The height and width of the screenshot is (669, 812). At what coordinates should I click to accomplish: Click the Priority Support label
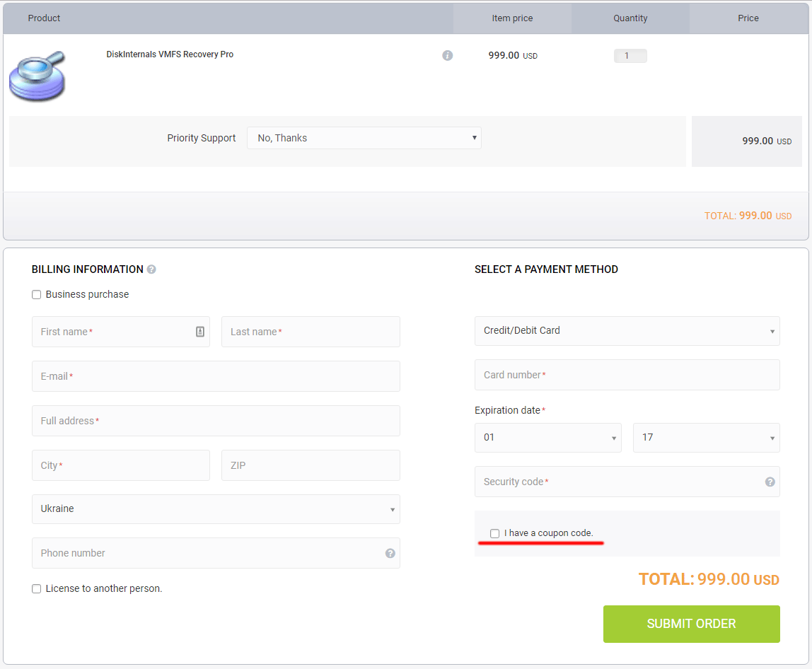(202, 138)
